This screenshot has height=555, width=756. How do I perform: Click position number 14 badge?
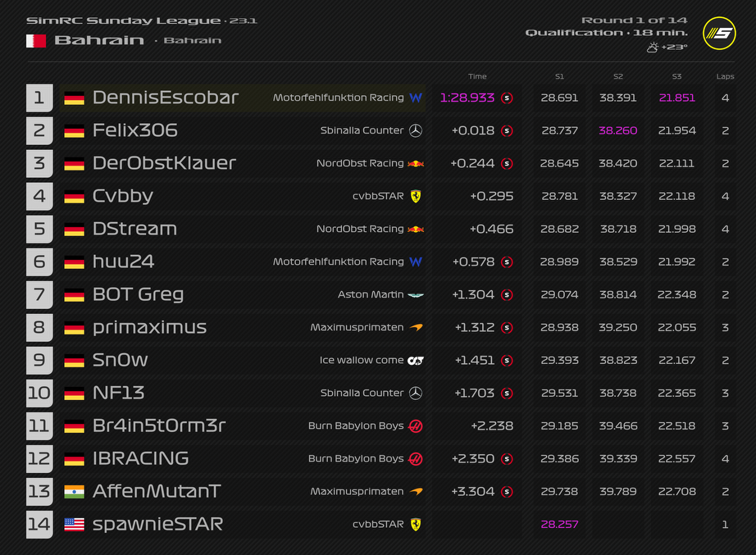click(x=39, y=524)
